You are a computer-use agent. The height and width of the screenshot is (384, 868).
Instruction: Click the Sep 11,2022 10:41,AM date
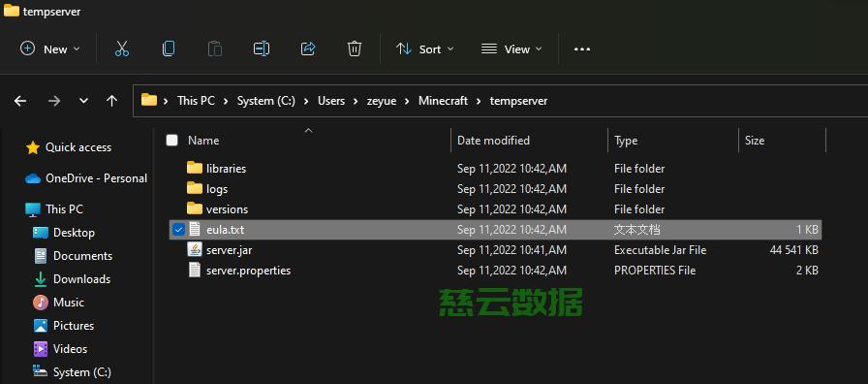tap(511, 250)
